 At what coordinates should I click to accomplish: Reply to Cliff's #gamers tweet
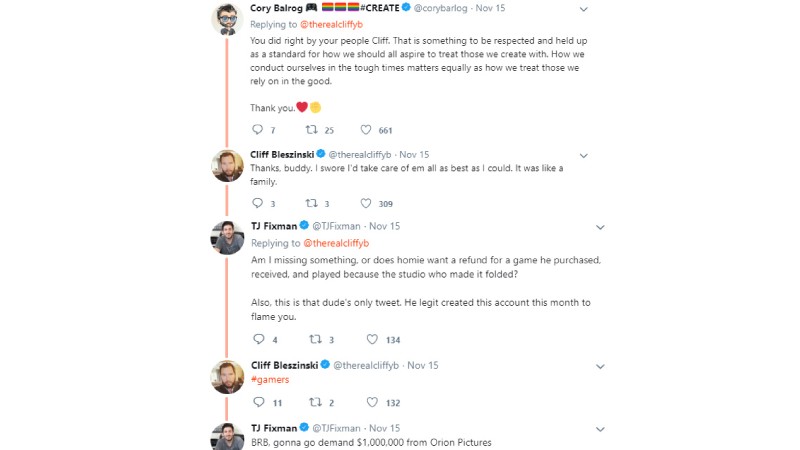click(x=257, y=402)
